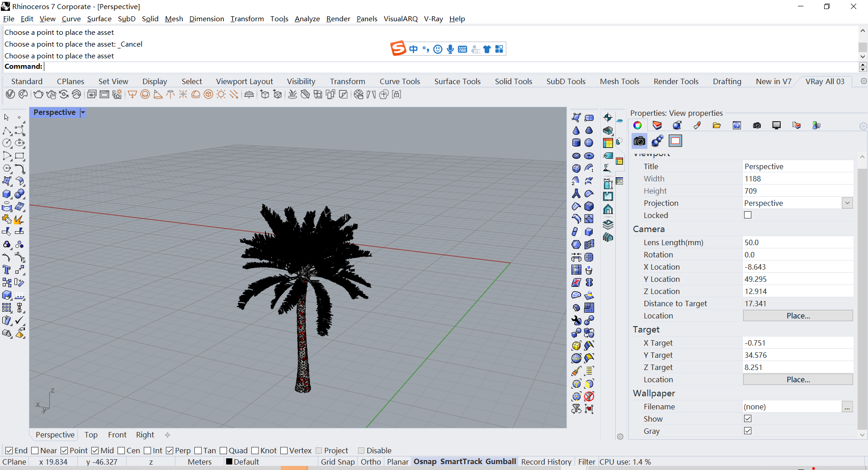
Task: Open the Perspective viewport title menu arrow
Action: 83,113
